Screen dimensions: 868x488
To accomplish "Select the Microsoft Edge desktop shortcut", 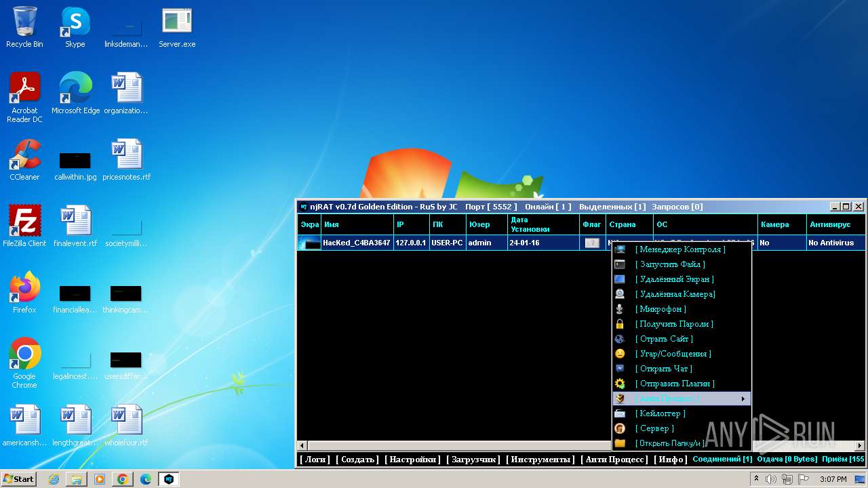I will (x=75, y=94).
